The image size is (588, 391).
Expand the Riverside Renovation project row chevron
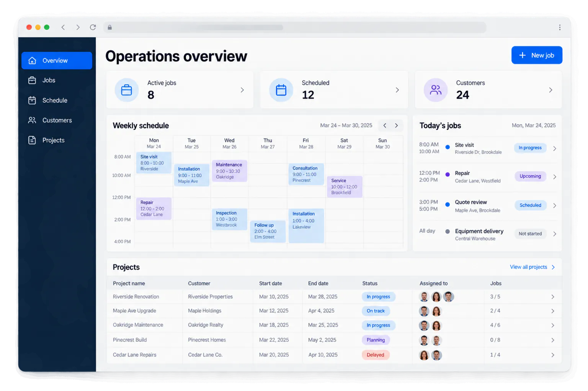click(553, 297)
